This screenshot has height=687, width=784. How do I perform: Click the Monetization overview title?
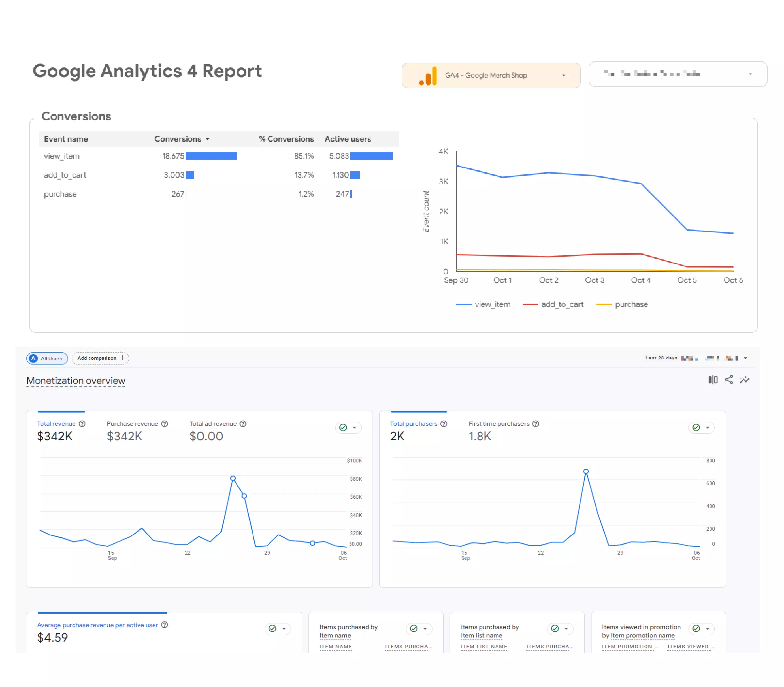click(76, 380)
